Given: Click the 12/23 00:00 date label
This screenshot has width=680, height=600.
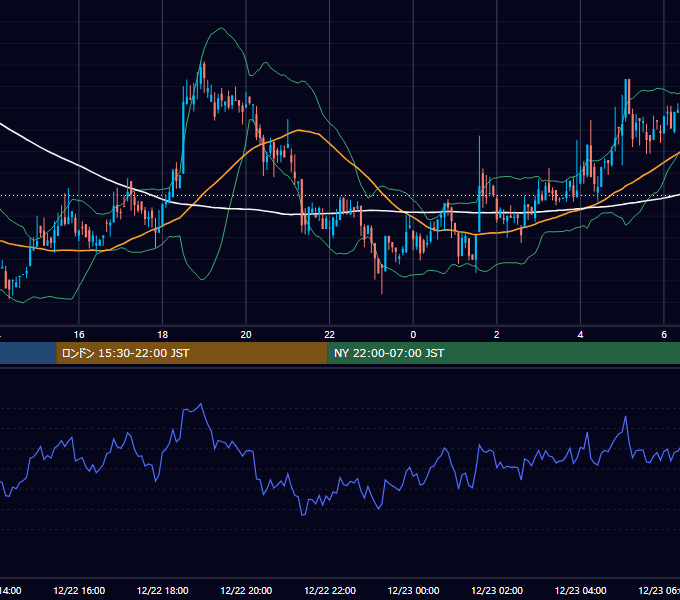Looking at the screenshot, I should click(x=413, y=590).
